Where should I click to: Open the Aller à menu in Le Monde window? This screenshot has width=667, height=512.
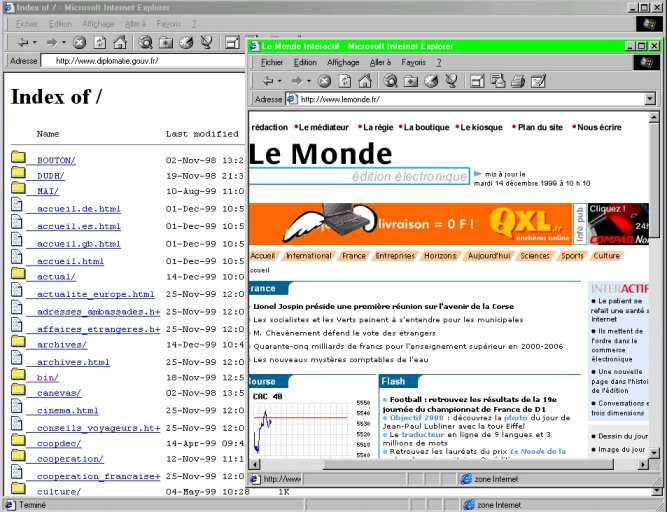tap(380, 62)
